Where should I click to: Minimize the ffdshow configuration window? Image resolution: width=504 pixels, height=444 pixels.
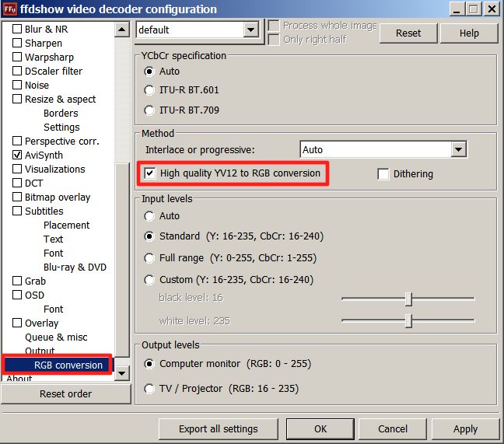point(457,9)
